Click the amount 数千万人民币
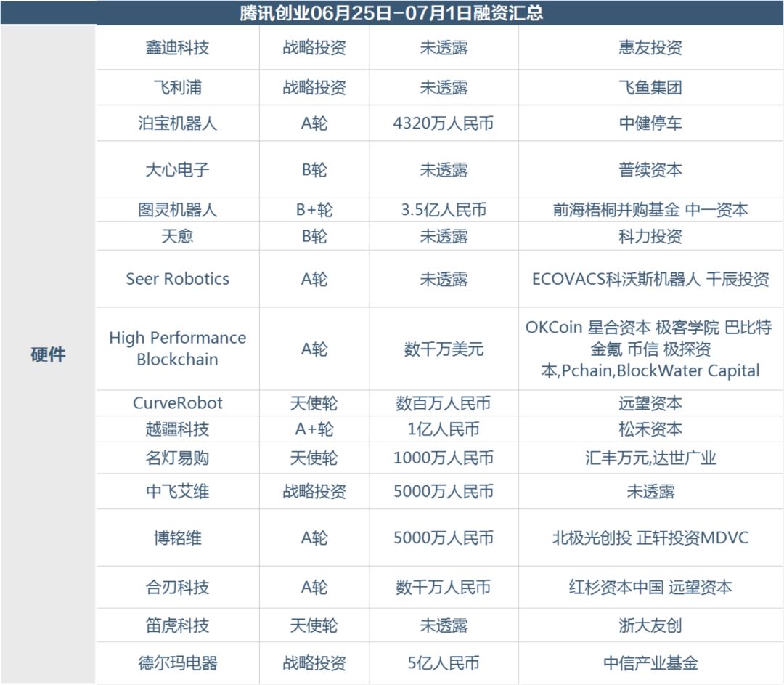This screenshot has width=784, height=685. click(444, 588)
